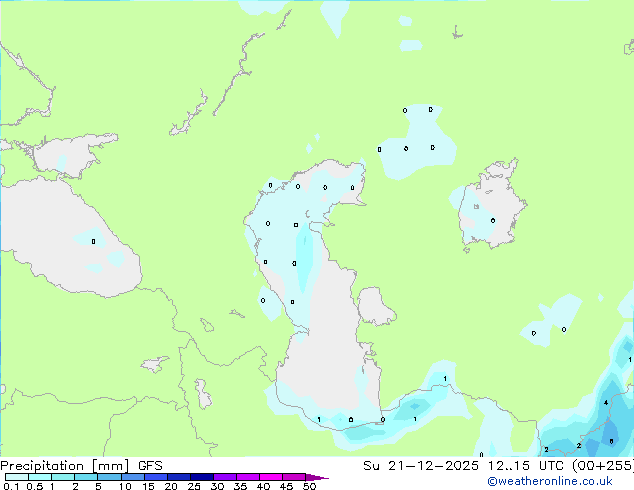Open the weatheronline.co.uk link
The height and width of the screenshot is (490, 634).
point(550,481)
